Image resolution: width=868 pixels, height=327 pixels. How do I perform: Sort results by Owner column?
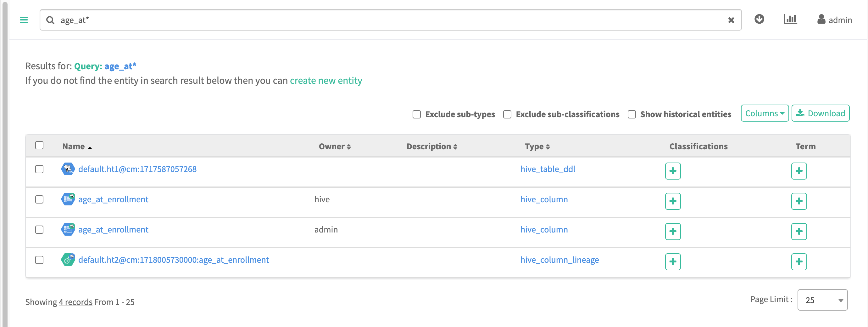pyautogui.click(x=335, y=146)
